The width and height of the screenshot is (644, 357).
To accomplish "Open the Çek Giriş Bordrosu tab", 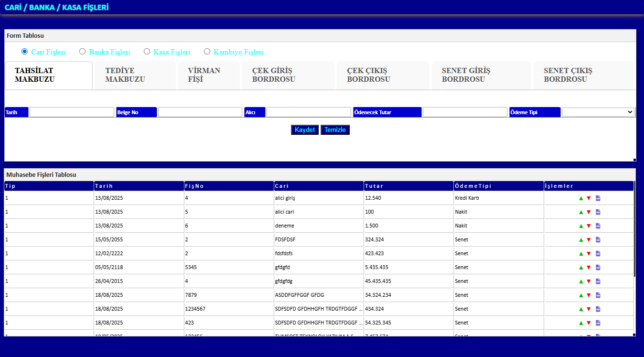I will pos(288,75).
